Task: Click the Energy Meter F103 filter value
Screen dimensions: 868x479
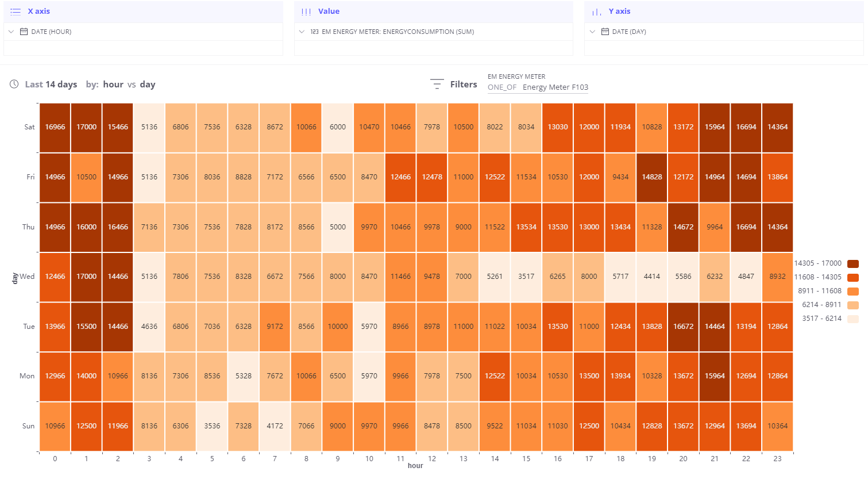Action: point(555,87)
